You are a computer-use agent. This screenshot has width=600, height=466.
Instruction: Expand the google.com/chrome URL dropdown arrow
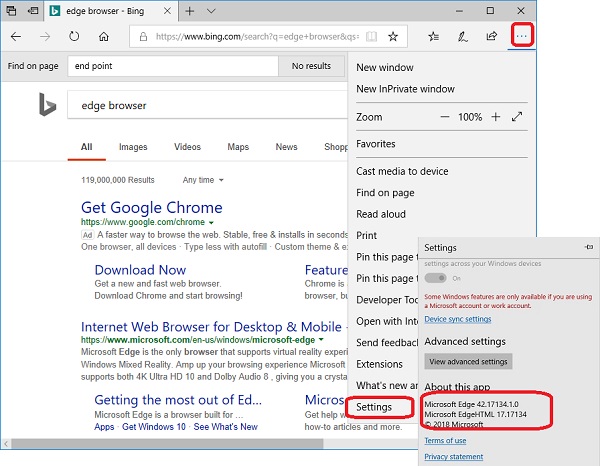(x=211, y=223)
